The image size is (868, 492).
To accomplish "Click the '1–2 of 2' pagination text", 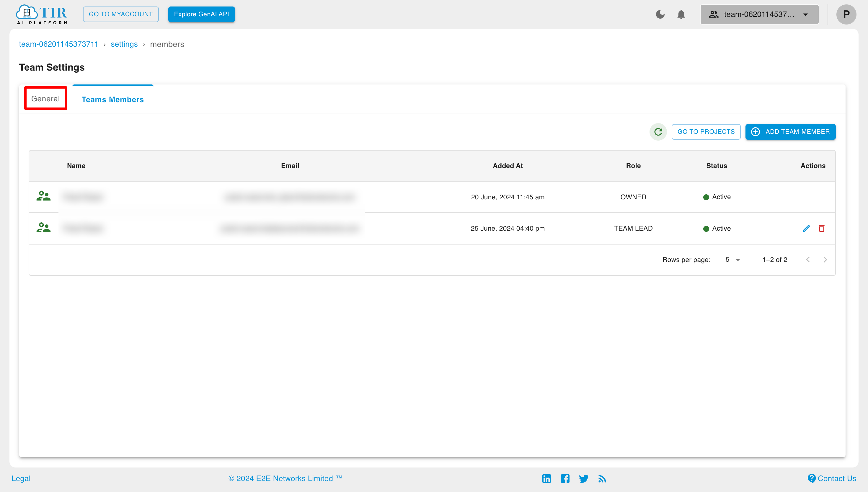I will [x=775, y=260].
